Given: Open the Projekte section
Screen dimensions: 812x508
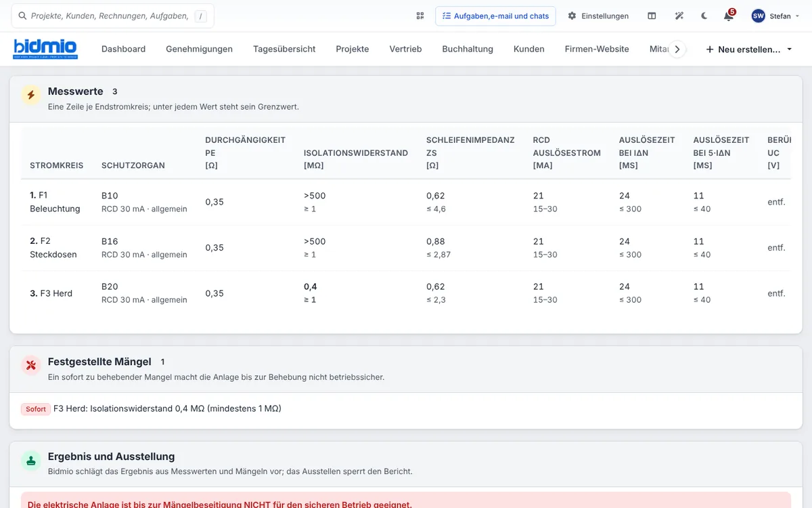Looking at the screenshot, I should (353, 49).
